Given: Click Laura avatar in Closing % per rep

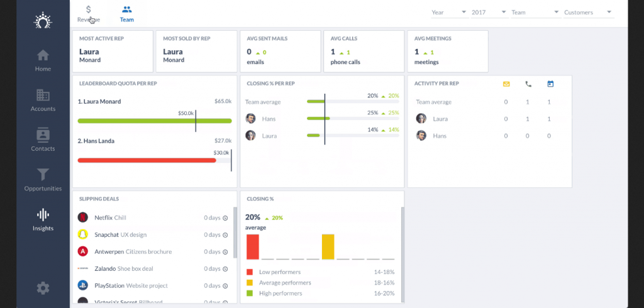Looking at the screenshot, I should pos(250,136).
